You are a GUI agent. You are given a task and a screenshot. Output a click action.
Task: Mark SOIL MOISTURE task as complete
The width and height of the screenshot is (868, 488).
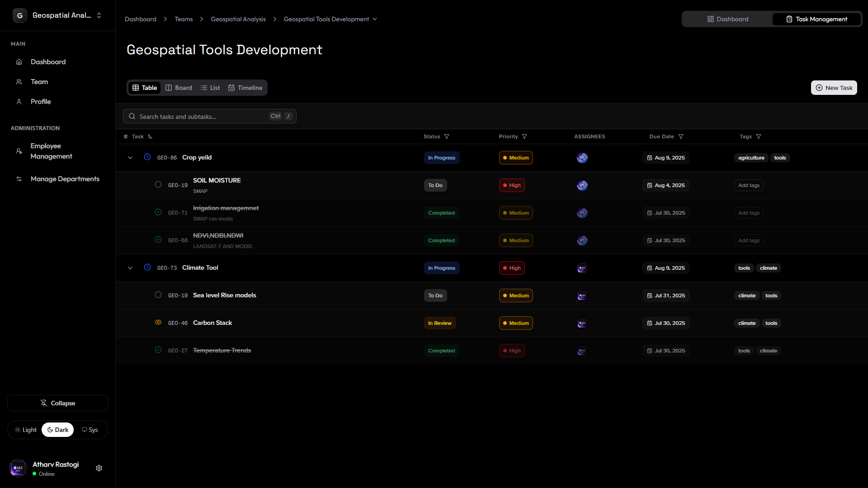(158, 184)
